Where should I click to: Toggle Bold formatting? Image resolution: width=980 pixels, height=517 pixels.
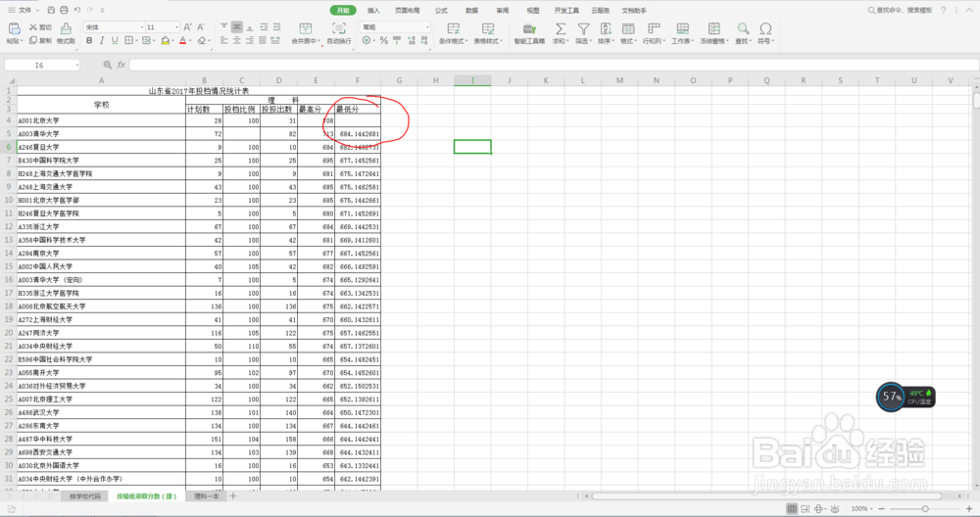(89, 40)
